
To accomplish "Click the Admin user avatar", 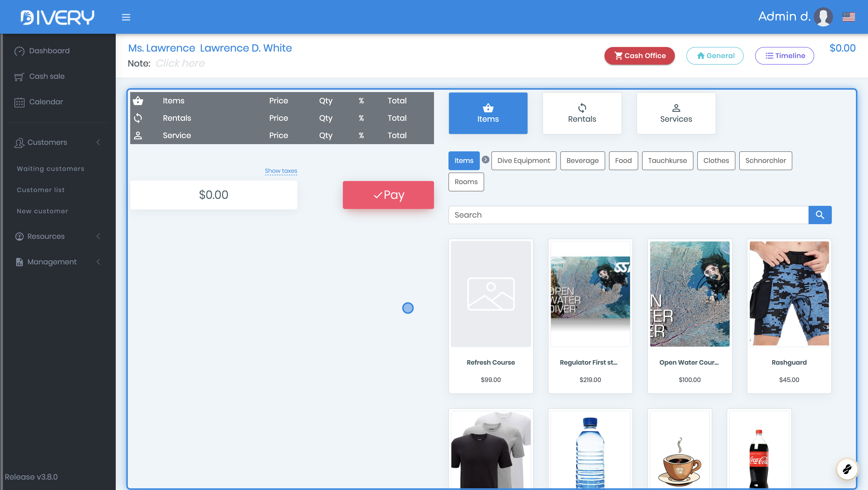I will [x=823, y=17].
